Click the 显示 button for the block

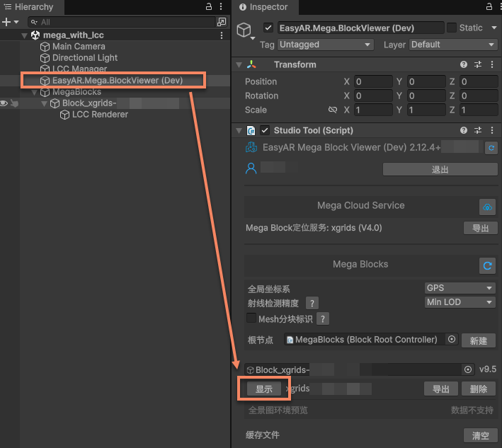click(263, 389)
